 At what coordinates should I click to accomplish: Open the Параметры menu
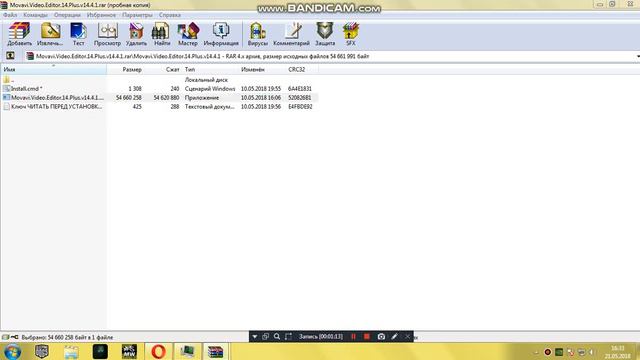[x=137, y=15]
